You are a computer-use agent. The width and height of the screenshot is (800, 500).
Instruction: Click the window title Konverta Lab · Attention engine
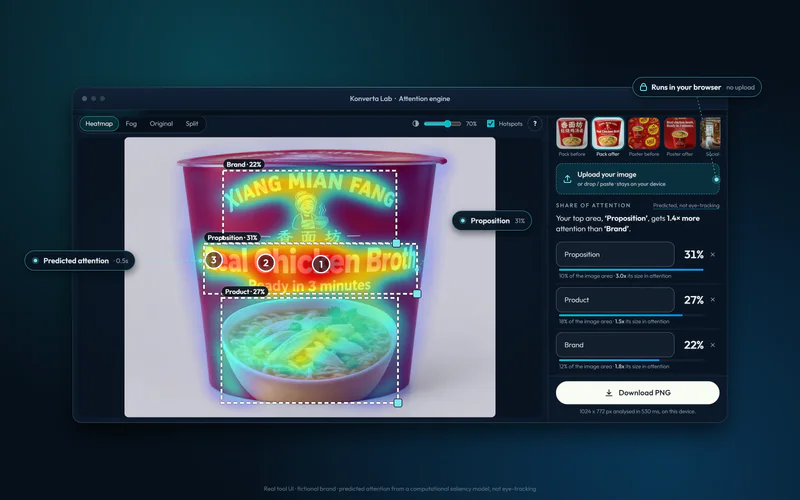(x=400, y=98)
